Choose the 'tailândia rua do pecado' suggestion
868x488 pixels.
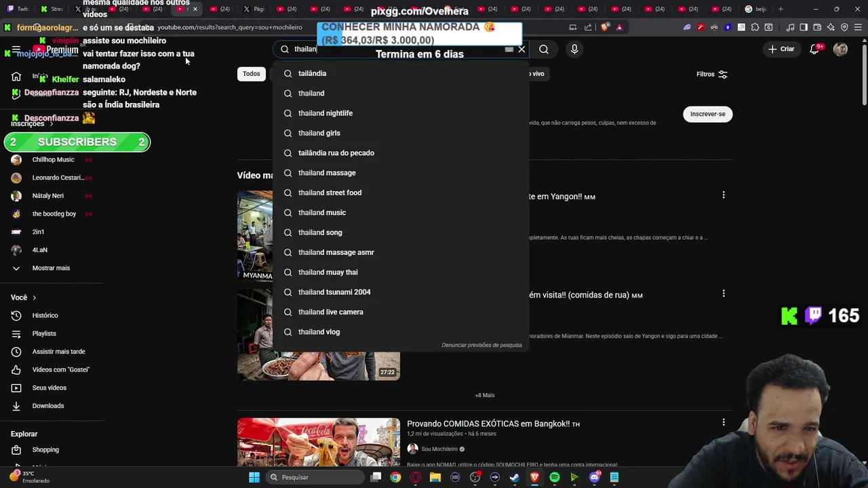coord(401,152)
